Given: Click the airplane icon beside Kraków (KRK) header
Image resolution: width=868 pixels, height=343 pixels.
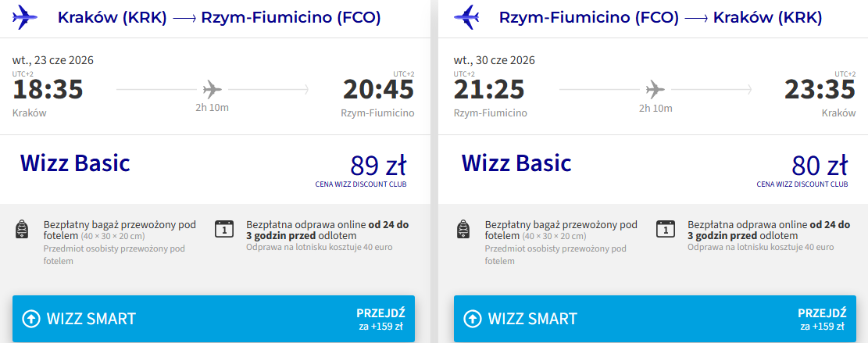Looking at the screenshot, I should 24,18.
